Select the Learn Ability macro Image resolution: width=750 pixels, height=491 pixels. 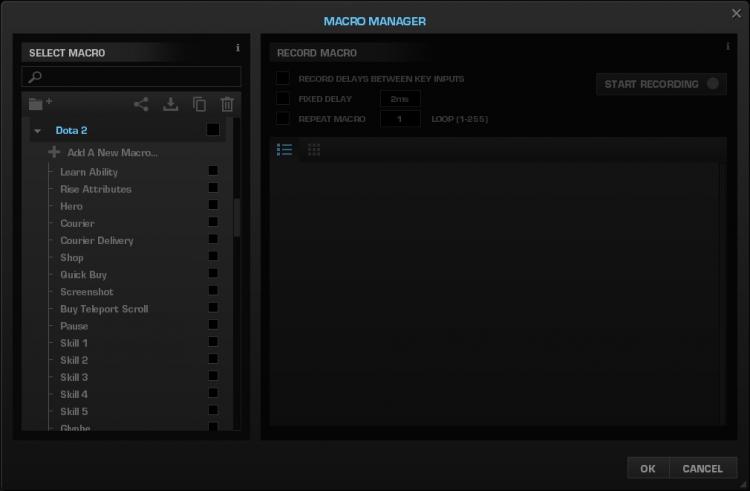[89, 172]
